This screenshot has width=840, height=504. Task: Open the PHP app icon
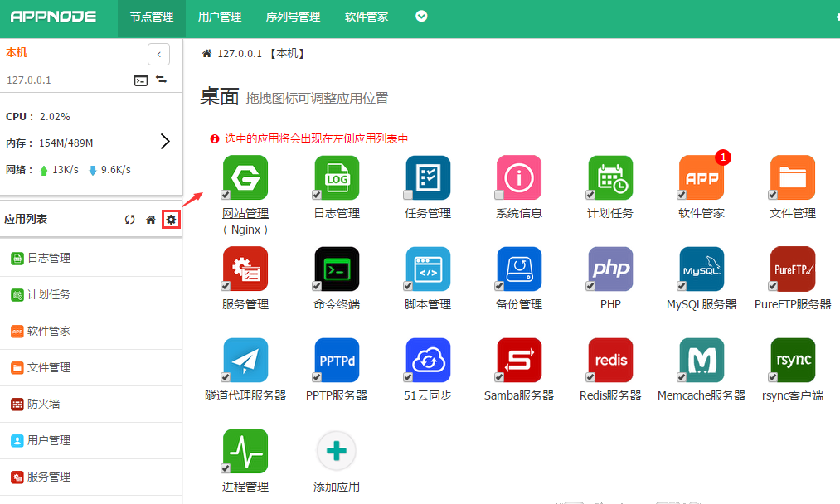(x=610, y=269)
